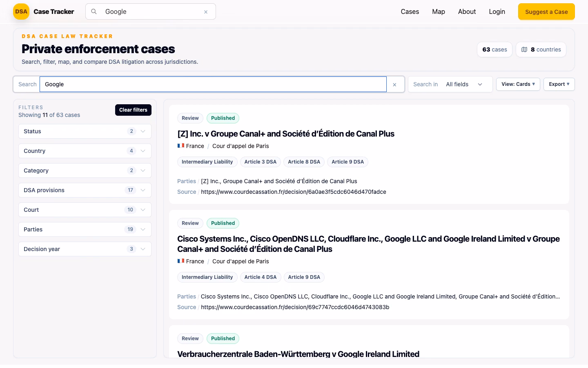Click the 8 countries counter

tap(541, 49)
